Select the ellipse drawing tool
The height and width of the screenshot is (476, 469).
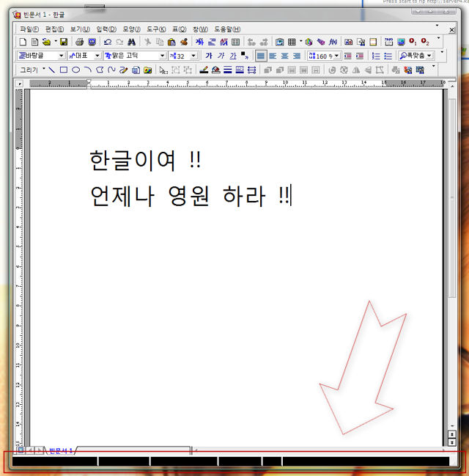tap(75, 70)
